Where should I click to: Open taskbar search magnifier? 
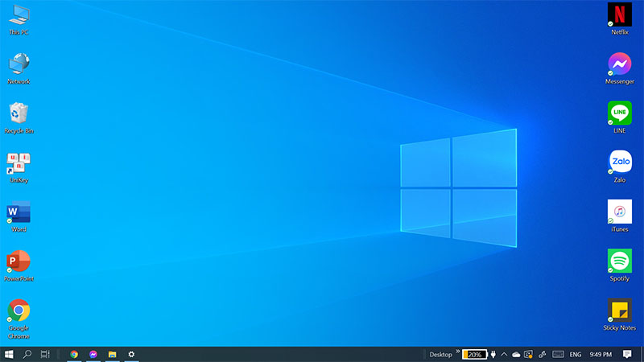click(x=27, y=354)
